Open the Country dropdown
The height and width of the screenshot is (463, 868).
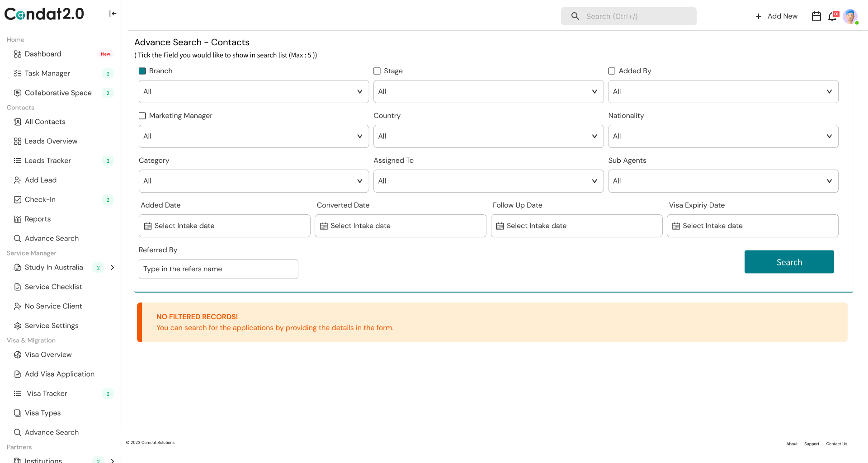tap(488, 136)
